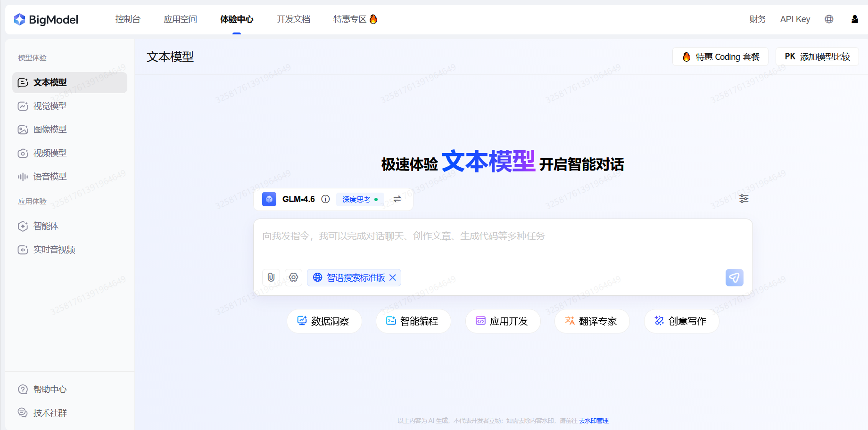Click the switch model arrows icon
The image size is (868, 430).
click(x=397, y=199)
